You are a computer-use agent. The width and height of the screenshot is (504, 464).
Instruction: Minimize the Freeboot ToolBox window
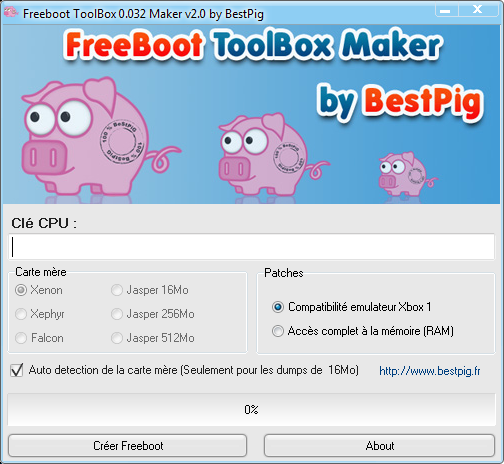446,10
